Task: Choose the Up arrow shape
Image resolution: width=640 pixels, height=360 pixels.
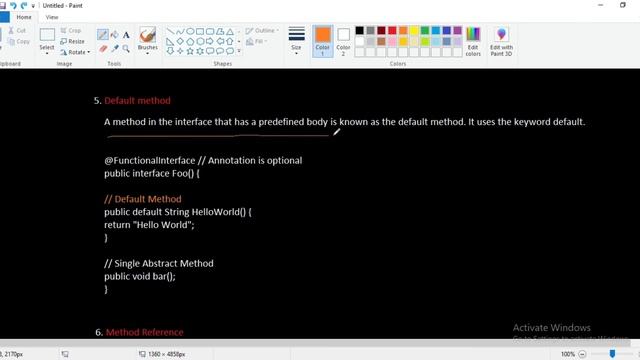Action: 230,41
